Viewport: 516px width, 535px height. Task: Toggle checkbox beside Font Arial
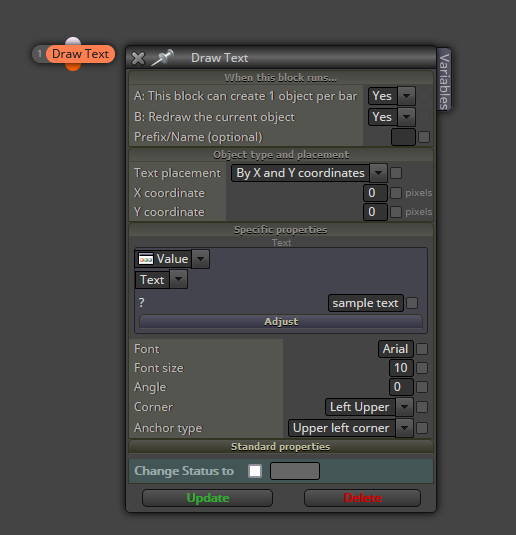pyautogui.click(x=422, y=349)
